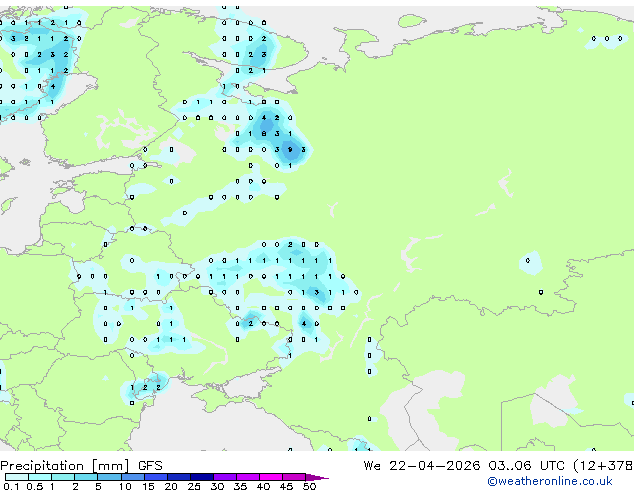
Task: Pick the 25–30 mm dark navy legend swatch
Action: click(x=202, y=477)
